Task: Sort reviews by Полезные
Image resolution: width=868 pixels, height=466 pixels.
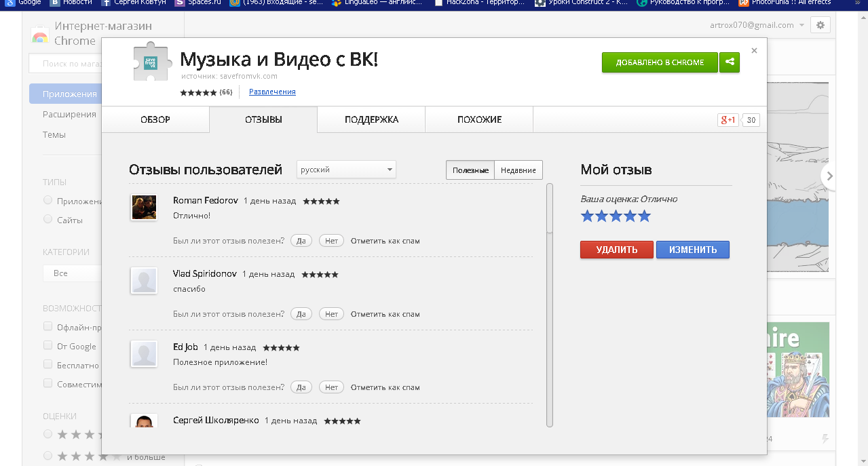Action: coord(470,170)
